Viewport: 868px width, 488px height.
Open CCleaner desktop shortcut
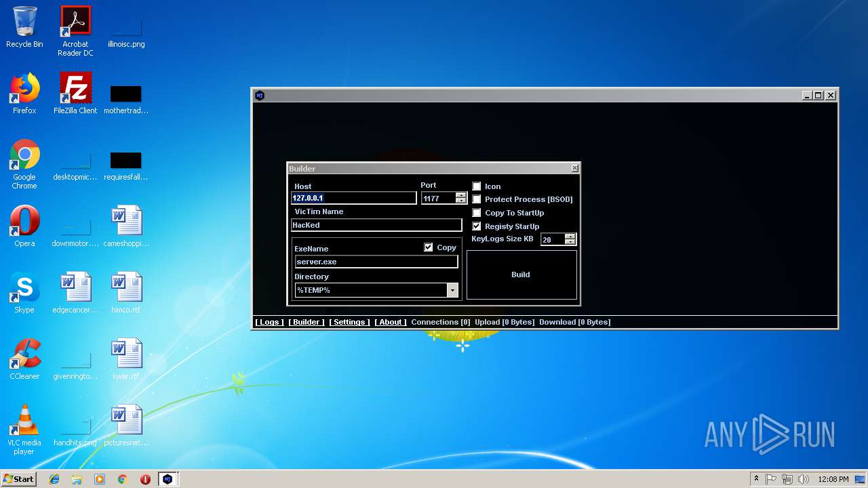(x=24, y=359)
